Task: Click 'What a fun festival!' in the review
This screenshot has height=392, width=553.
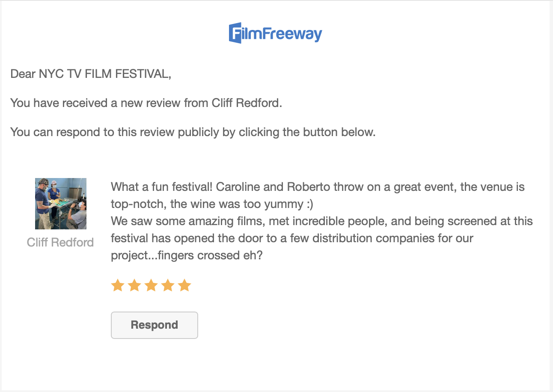Action: pyautogui.click(x=163, y=187)
